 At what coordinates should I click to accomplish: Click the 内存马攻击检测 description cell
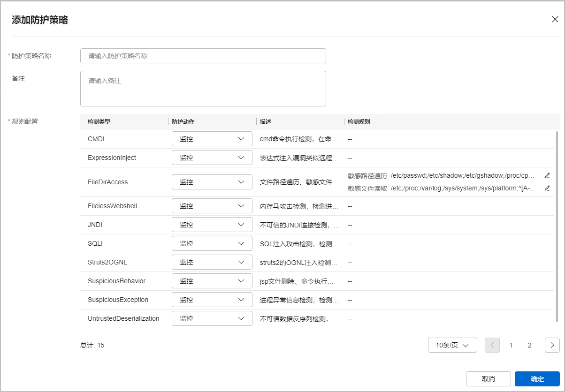click(x=298, y=206)
